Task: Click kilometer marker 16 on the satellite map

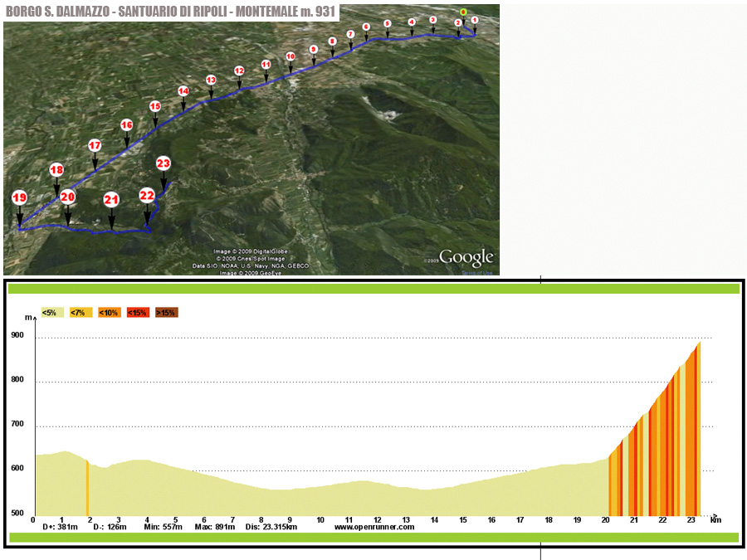Action: 126,125
